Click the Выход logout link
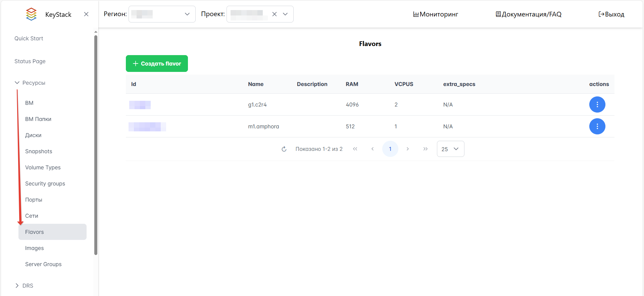Image resolution: width=644 pixels, height=296 pixels. (611, 14)
